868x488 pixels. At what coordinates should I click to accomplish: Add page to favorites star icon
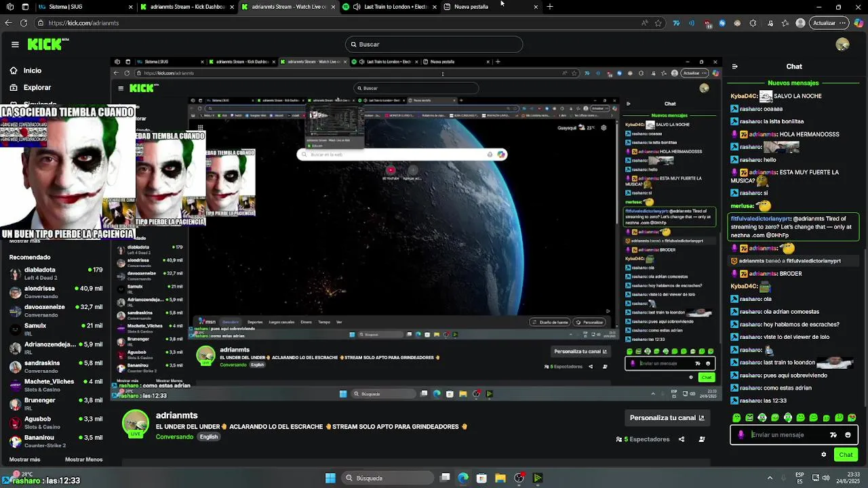click(658, 23)
